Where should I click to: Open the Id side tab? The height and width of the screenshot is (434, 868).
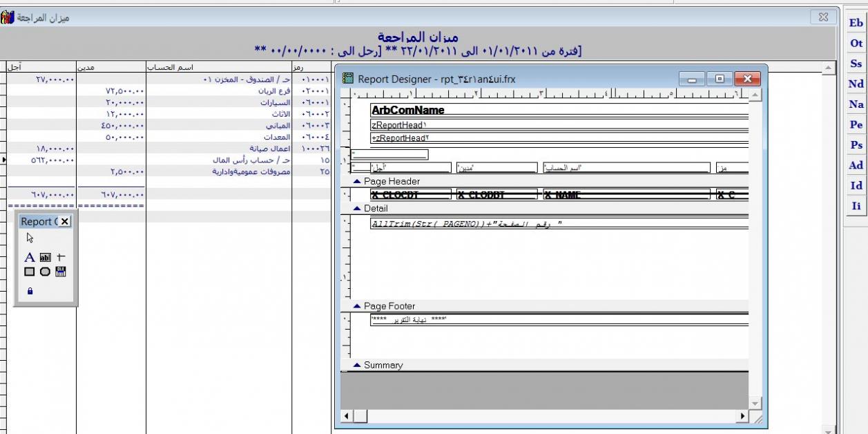coord(856,186)
